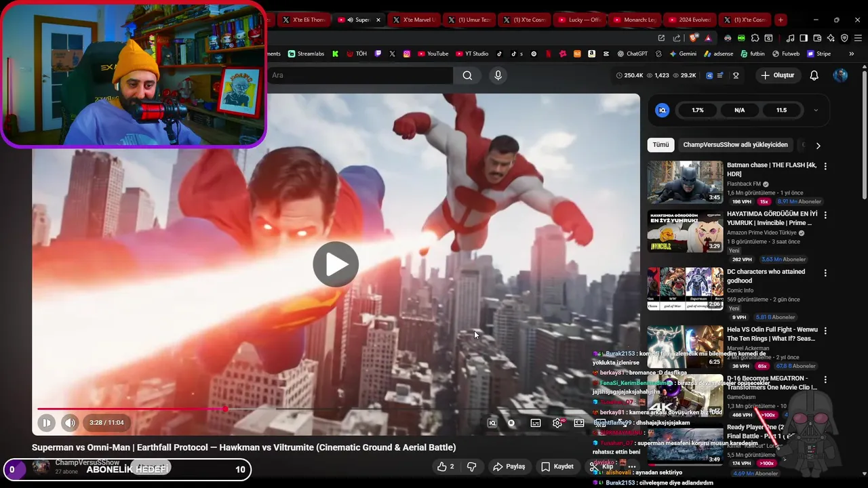Select the Tümü filter chip

point(660,144)
